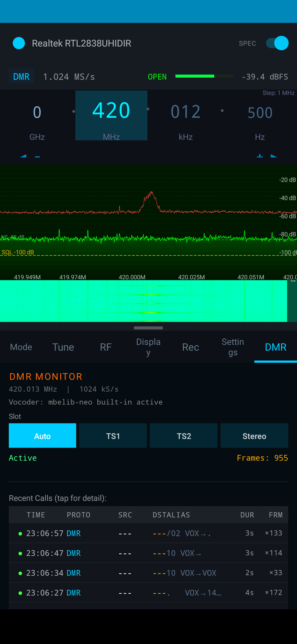Image resolution: width=297 pixels, height=644 pixels.
Task: Tap the Step: 1 MHz label
Action: [x=278, y=93]
